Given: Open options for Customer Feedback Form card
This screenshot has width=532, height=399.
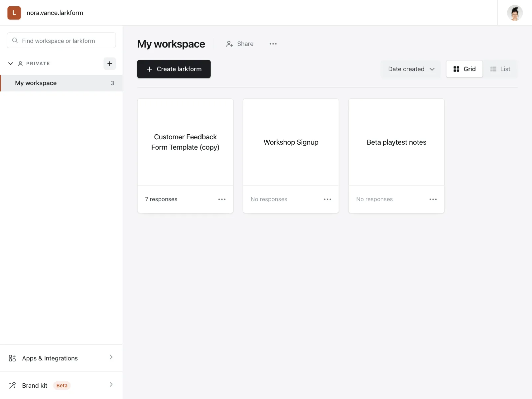Looking at the screenshot, I should [x=222, y=199].
